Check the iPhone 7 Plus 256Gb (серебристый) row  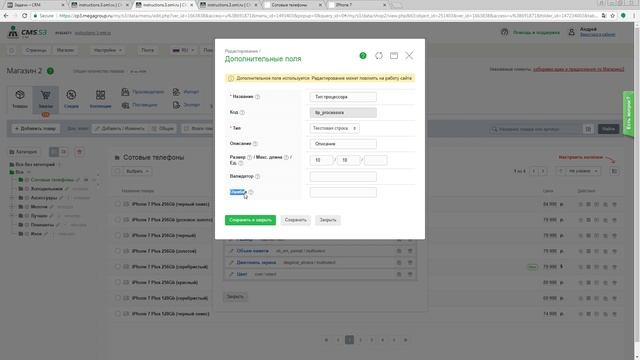pyautogui.click(x=118, y=267)
